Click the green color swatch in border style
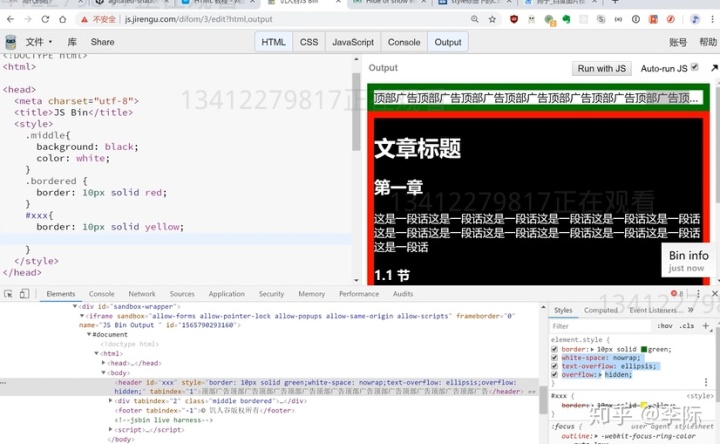 point(644,349)
